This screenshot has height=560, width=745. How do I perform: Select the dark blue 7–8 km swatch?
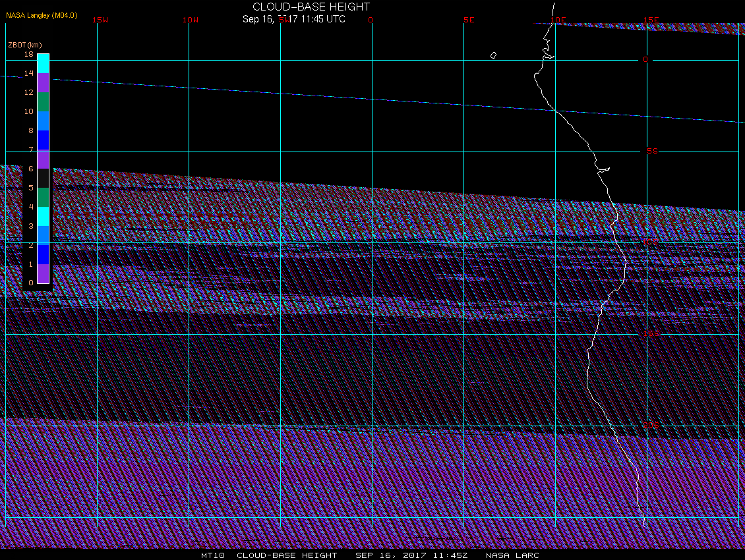[x=44, y=140]
